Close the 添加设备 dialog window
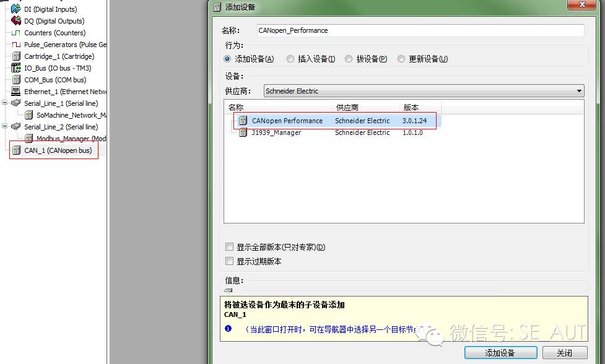 [582, 4]
